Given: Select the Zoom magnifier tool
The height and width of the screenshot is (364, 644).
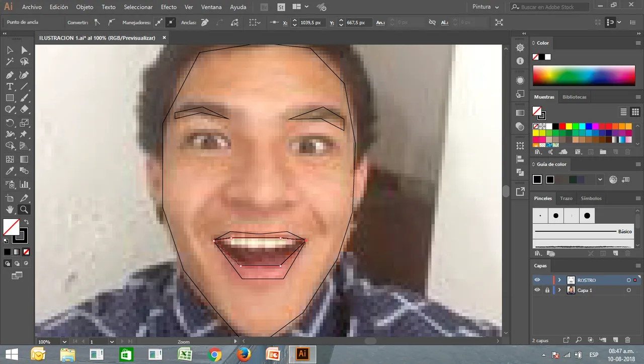Looking at the screenshot, I should pos(24,210).
